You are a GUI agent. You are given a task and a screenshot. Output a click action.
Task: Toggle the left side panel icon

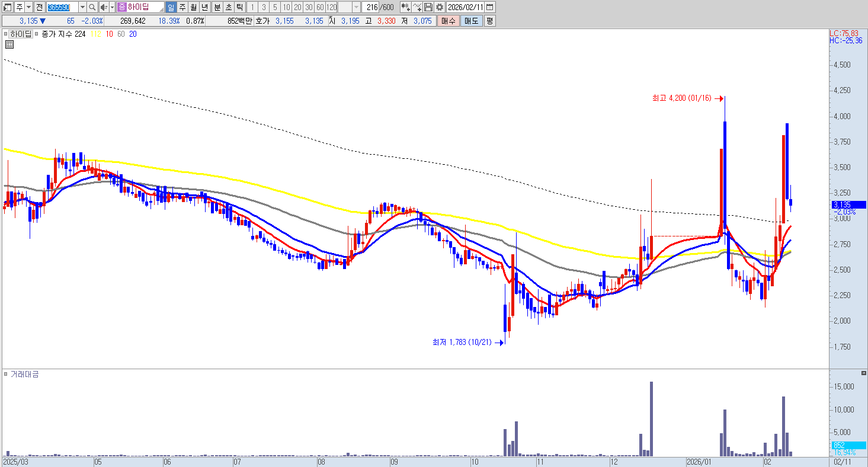(x=8, y=7)
